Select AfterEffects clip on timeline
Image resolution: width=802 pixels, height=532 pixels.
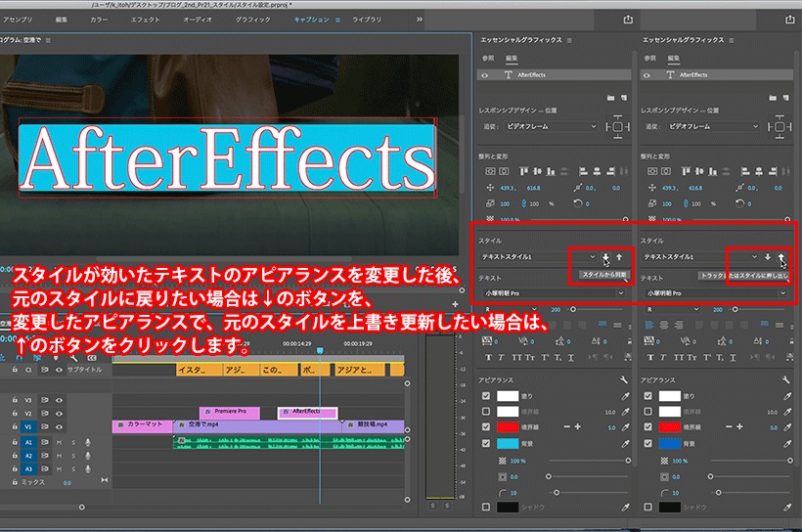coord(307,413)
